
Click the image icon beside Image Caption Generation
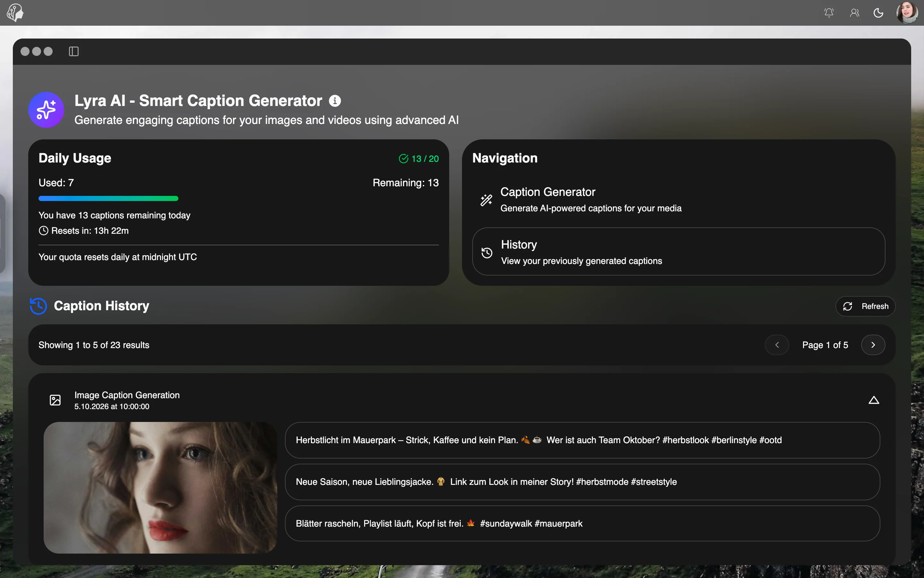[56, 400]
